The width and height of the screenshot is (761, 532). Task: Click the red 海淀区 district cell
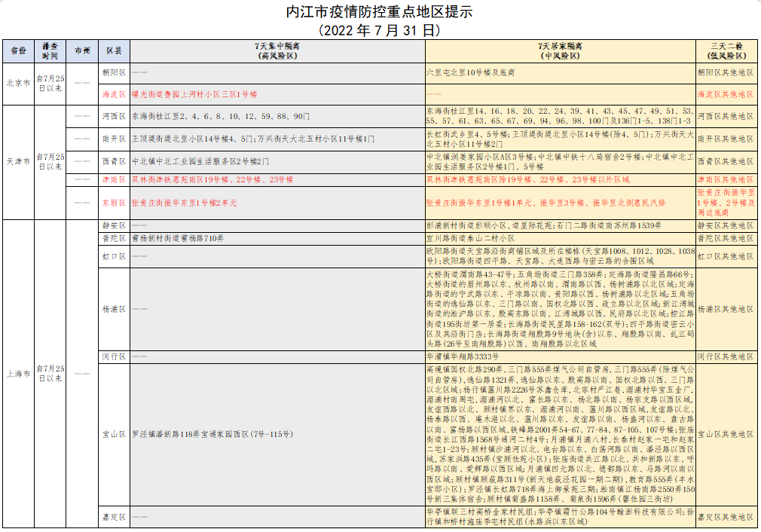point(115,95)
